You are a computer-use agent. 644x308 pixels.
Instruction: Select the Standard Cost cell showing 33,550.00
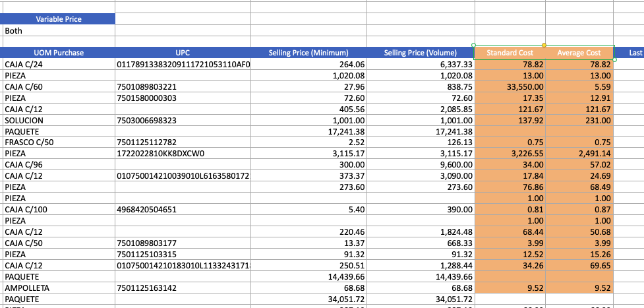click(x=510, y=86)
